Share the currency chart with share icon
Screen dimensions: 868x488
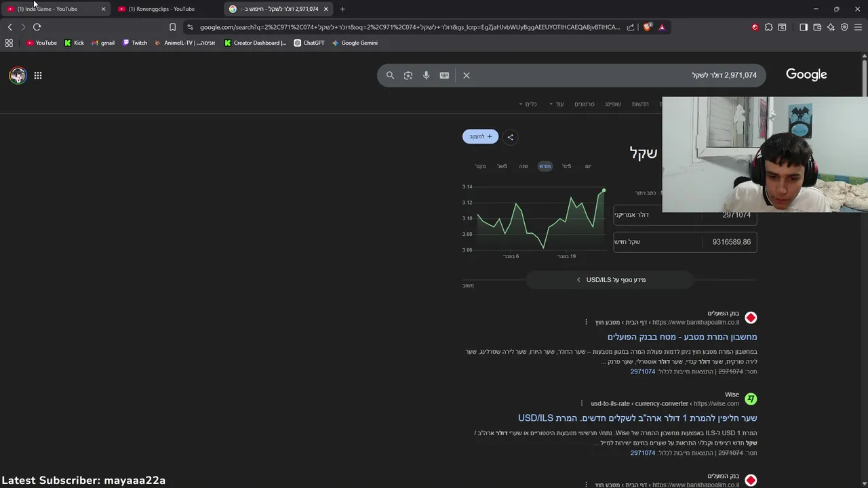[511, 137]
